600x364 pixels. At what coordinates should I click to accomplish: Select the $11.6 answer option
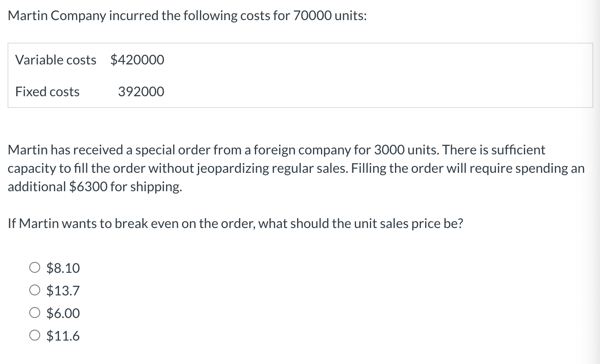[x=63, y=335]
